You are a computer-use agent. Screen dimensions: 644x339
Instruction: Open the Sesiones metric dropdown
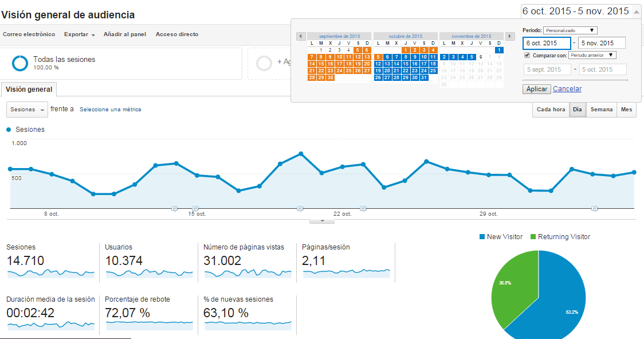coord(27,110)
